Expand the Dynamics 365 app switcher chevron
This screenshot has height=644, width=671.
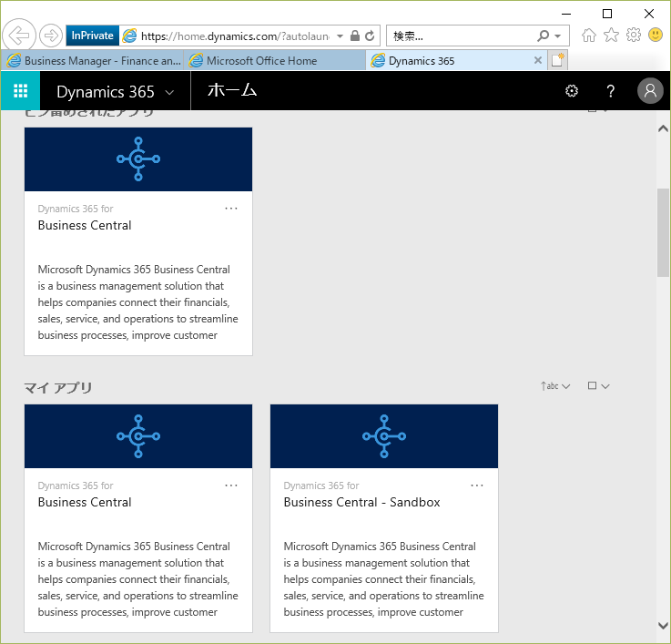tap(169, 92)
